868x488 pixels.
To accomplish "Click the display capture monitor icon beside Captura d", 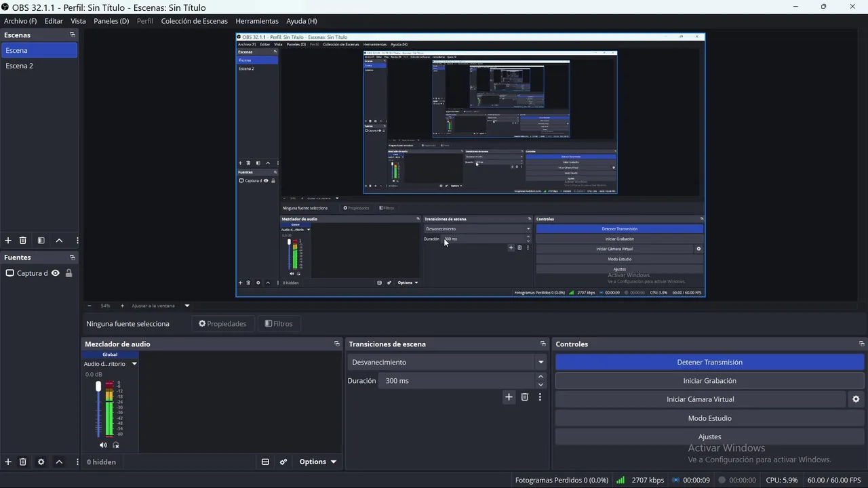I will [9, 273].
